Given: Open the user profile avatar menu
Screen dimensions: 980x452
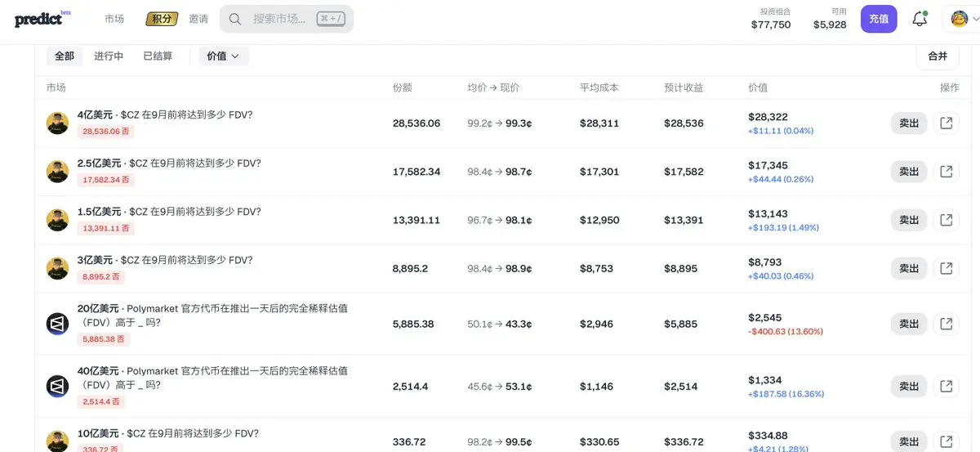Looking at the screenshot, I should tap(960, 19).
